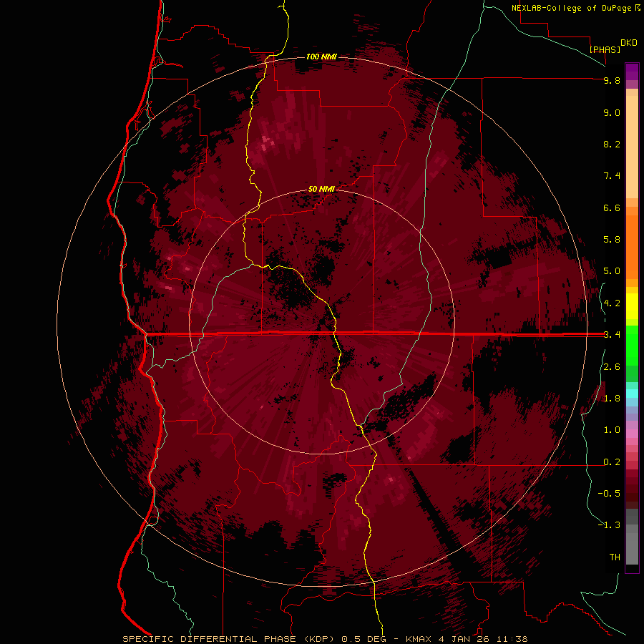Click the yellow segment of the color bar
This screenshot has width=644, height=644.
632,306
